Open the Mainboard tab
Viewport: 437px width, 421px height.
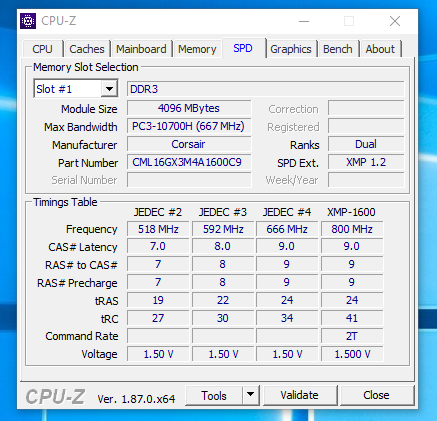141,49
